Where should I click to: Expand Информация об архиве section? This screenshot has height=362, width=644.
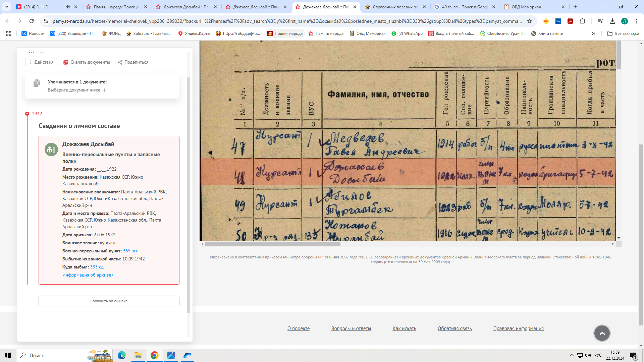(x=88, y=275)
